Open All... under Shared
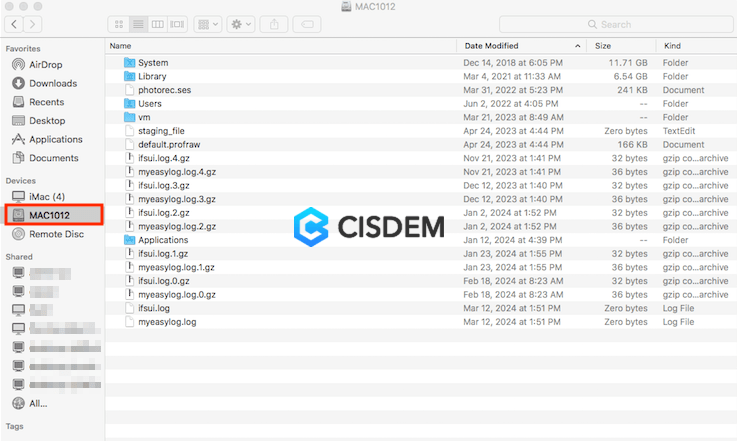This screenshot has width=737, height=441. click(38, 403)
